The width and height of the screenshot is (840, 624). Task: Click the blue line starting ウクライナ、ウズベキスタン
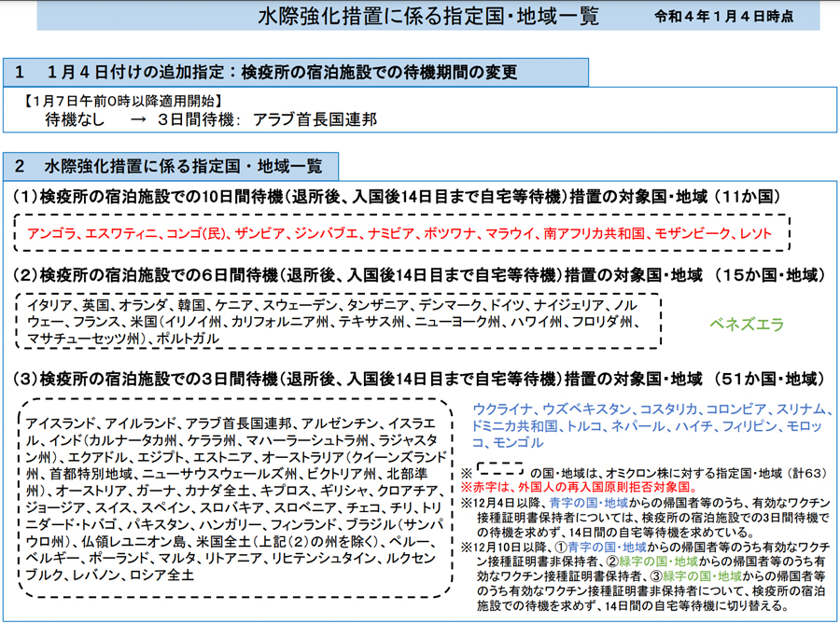[x=652, y=409]
